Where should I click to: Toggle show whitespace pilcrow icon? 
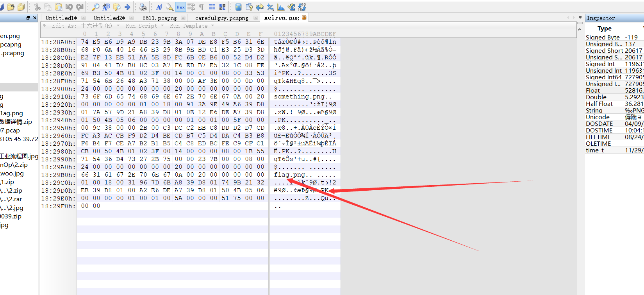click(x=202, y=7)
